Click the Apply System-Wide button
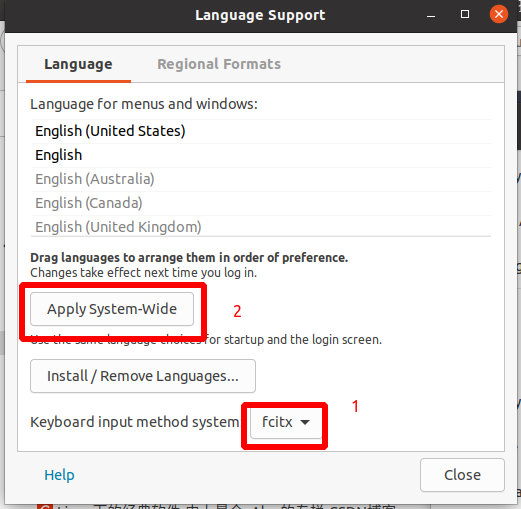The image size is (521, 509). pyautogui.click(x=112, y=309)
